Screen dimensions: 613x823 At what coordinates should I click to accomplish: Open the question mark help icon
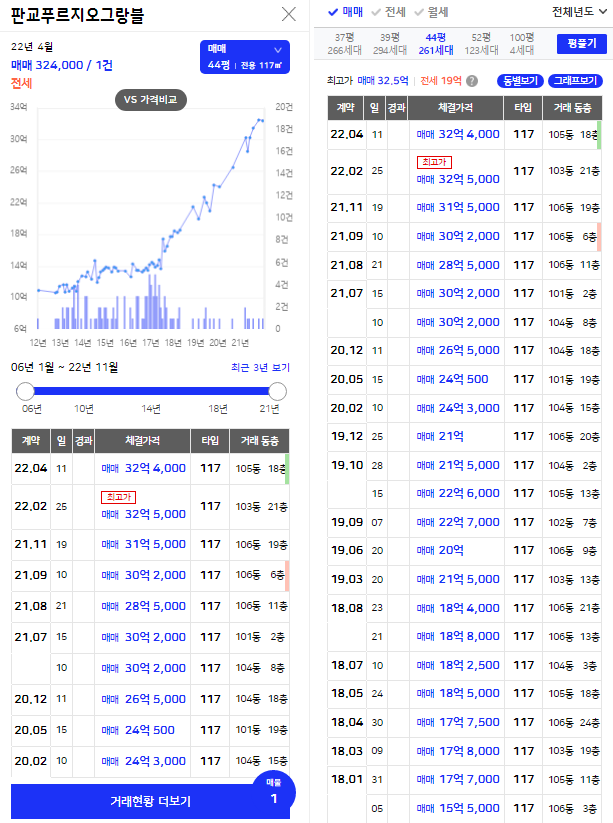coord(472,81)
